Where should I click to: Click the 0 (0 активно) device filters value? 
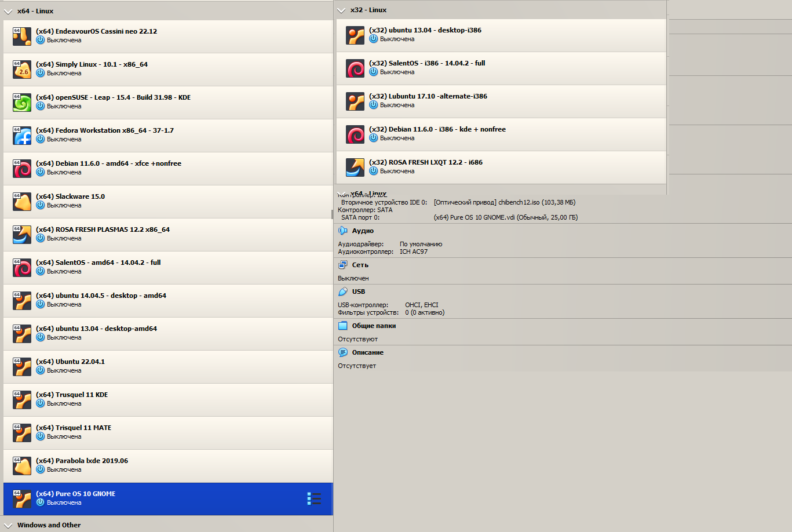[x=425, y=312]
